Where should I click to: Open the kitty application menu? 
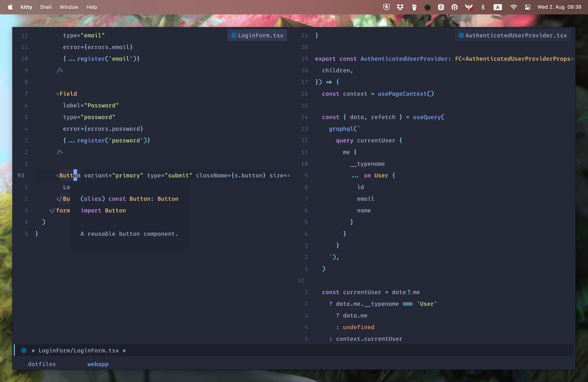26,7
